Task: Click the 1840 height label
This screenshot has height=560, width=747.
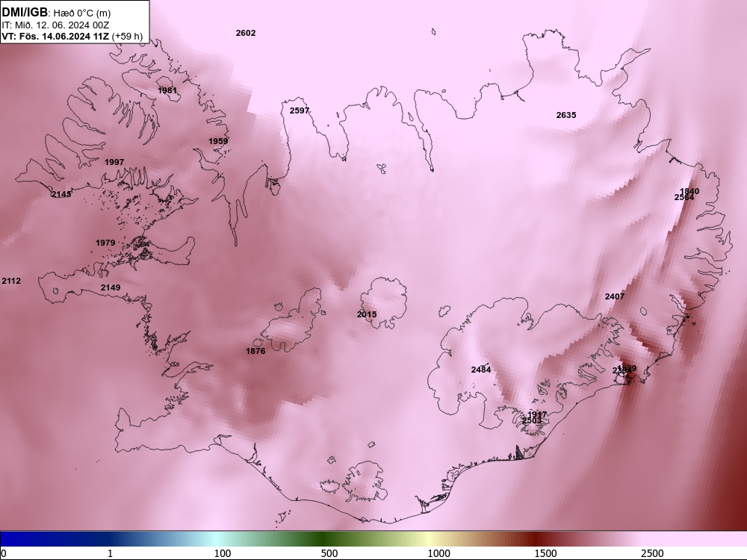Action: point(689,191)
